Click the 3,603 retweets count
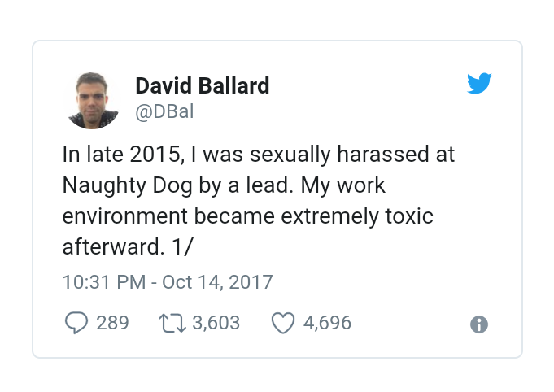Image resolution: width=554 pixels, height=392 pixels. (216, 323)
